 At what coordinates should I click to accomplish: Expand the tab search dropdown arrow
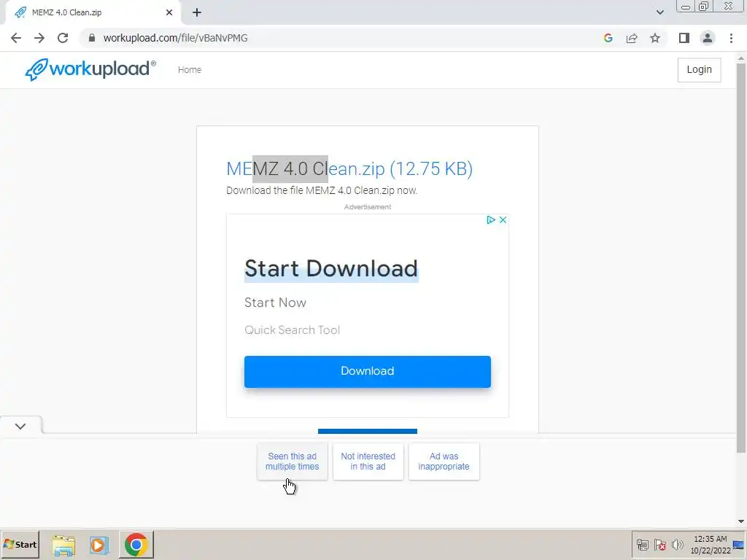[x=659, y=13]
